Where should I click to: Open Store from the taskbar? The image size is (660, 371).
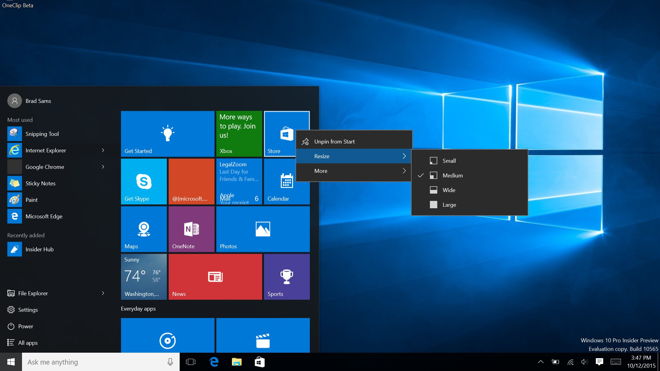pyautogui.click(x=259, y=362)
